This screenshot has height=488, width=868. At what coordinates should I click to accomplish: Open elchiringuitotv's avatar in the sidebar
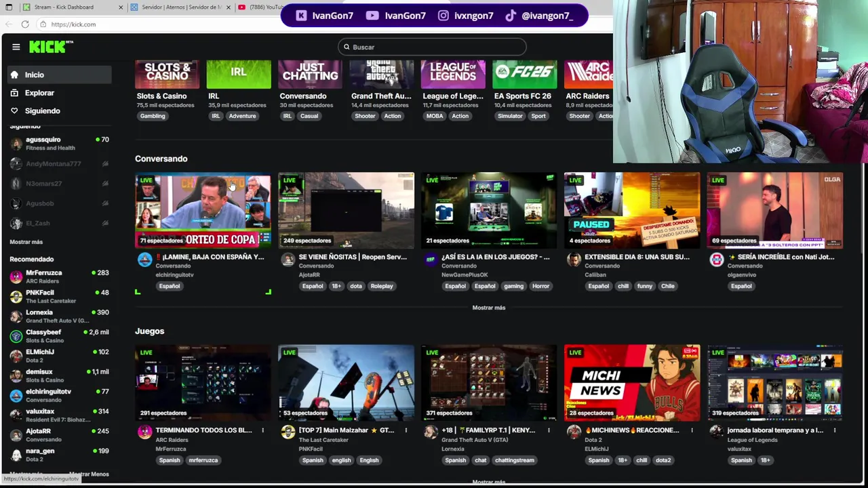(16, 395)
